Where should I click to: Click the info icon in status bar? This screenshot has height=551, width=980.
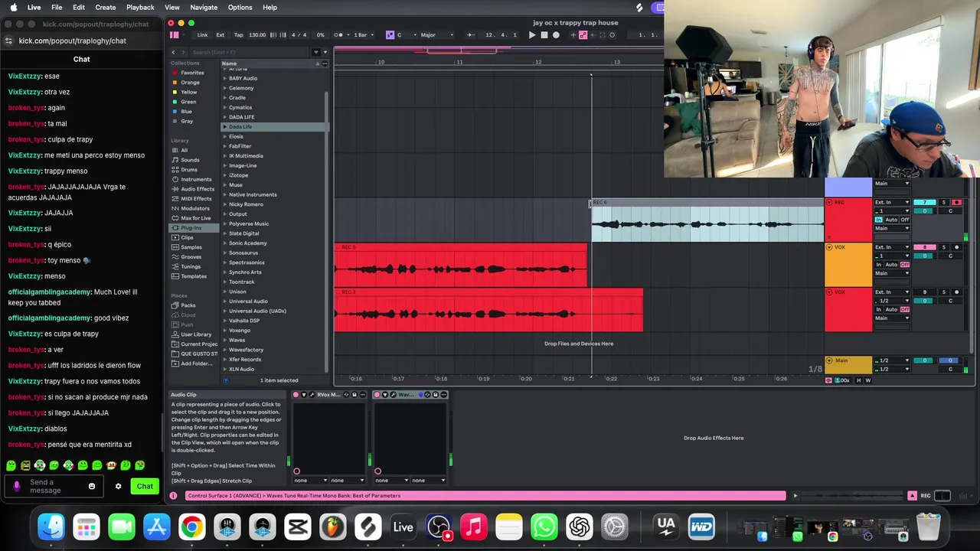point(173,496)
